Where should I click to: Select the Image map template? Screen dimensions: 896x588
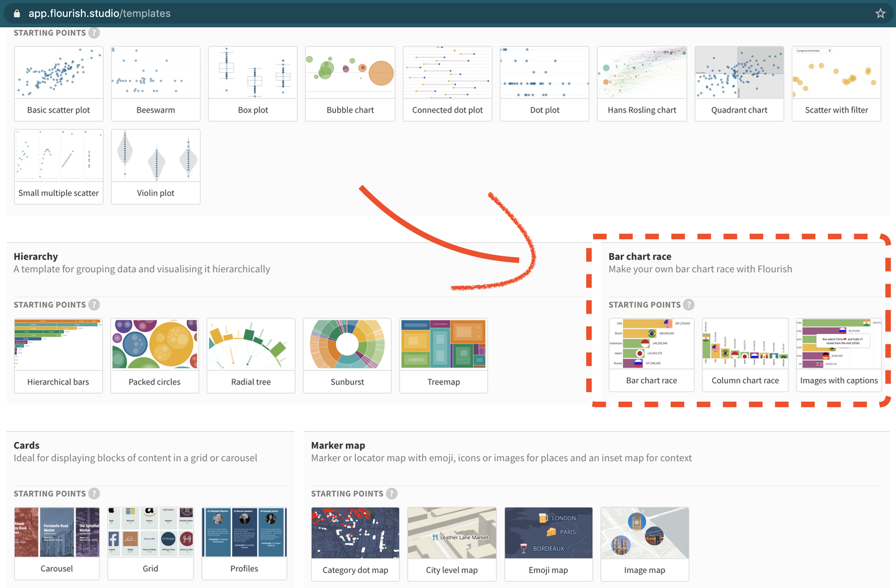645,544
